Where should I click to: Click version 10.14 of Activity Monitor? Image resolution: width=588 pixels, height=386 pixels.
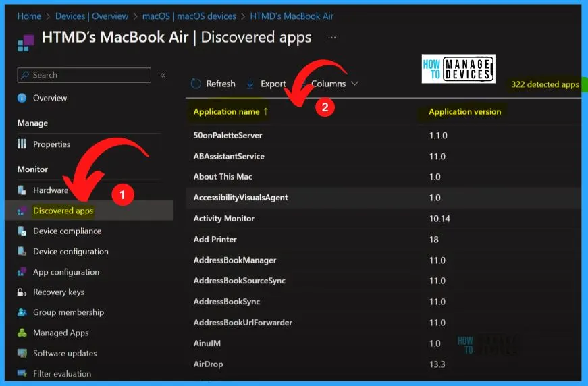tap(439, 219)
